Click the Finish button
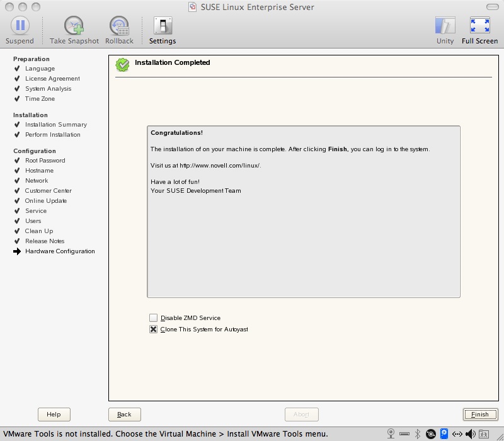 480,415
